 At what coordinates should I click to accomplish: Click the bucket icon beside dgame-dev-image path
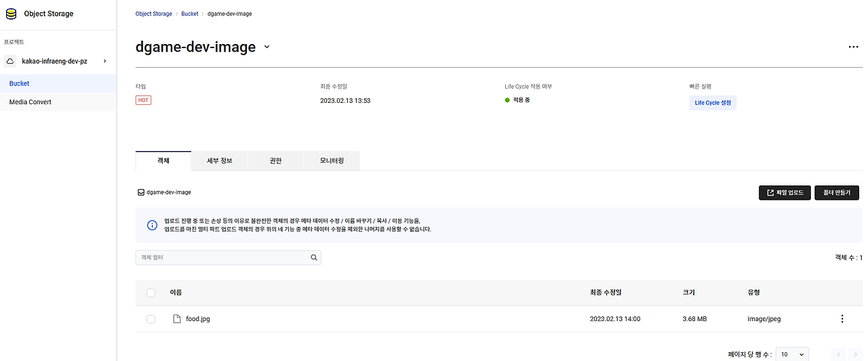(x=140, y=192)
